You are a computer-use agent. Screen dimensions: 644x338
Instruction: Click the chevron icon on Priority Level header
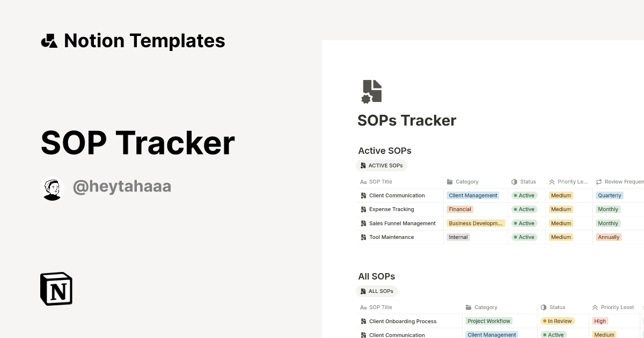click(x=551, y=182)
